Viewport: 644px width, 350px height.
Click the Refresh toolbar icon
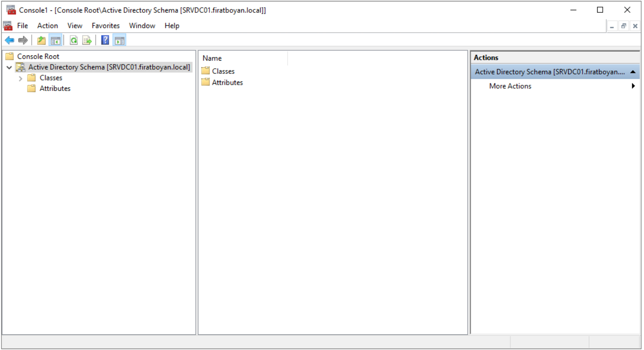[x=73, y=40]
